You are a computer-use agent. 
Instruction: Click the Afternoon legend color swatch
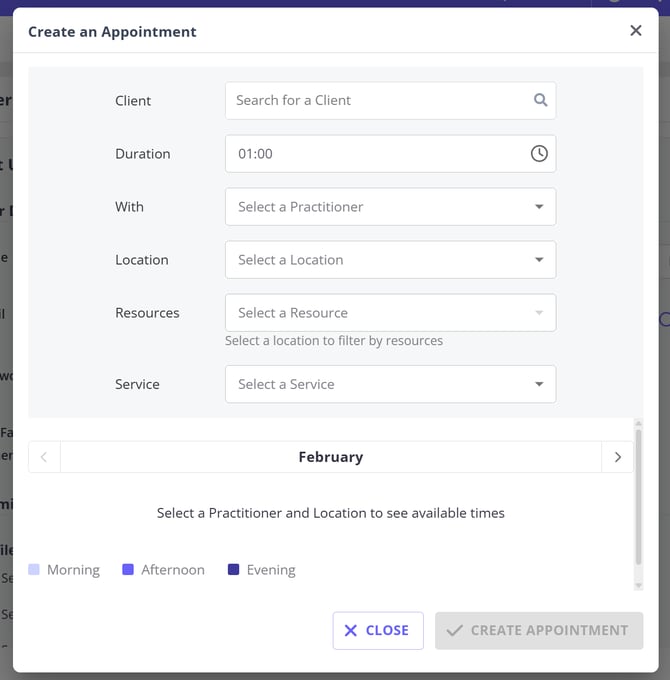[x=128, y=570]
